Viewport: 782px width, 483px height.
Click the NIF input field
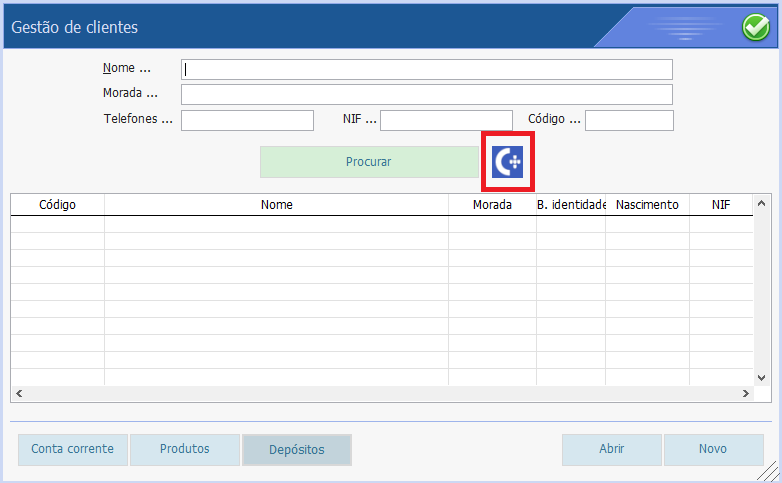coord(445,121)
